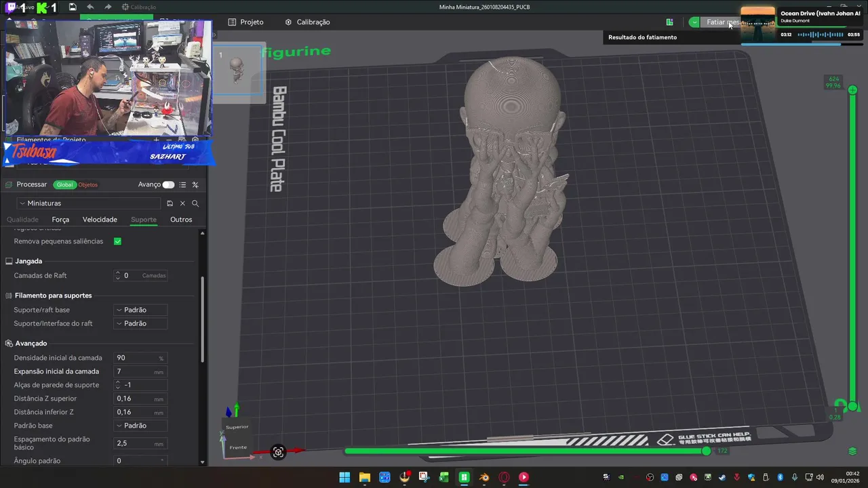
Task: Click the Camadas de Raft value field
Action: click(x=140, y=276)
